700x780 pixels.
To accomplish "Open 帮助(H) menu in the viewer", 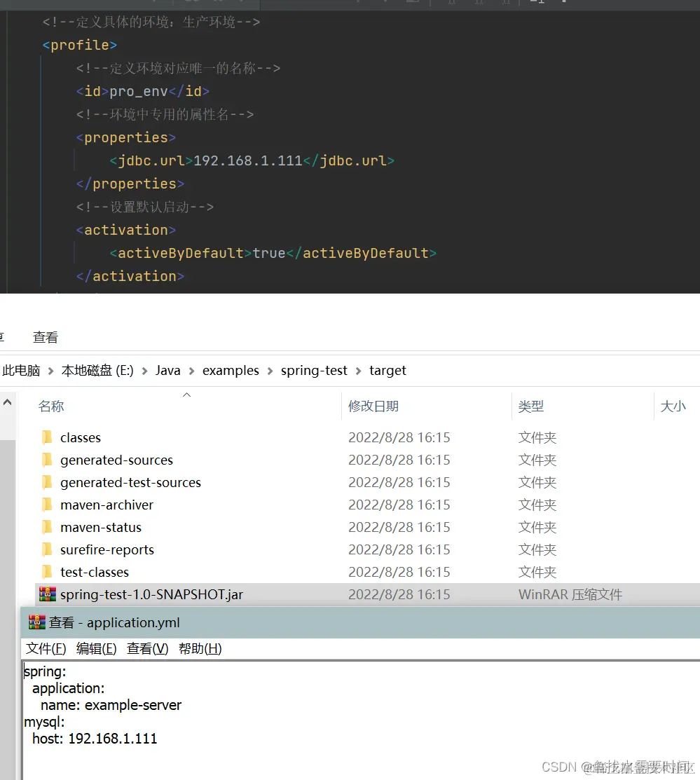I will coord(200,649).
